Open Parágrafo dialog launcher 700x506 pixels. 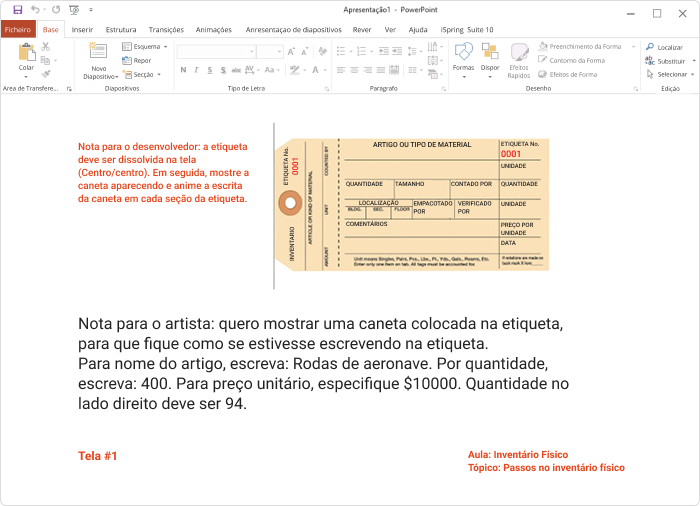click(x=443, y=89)
